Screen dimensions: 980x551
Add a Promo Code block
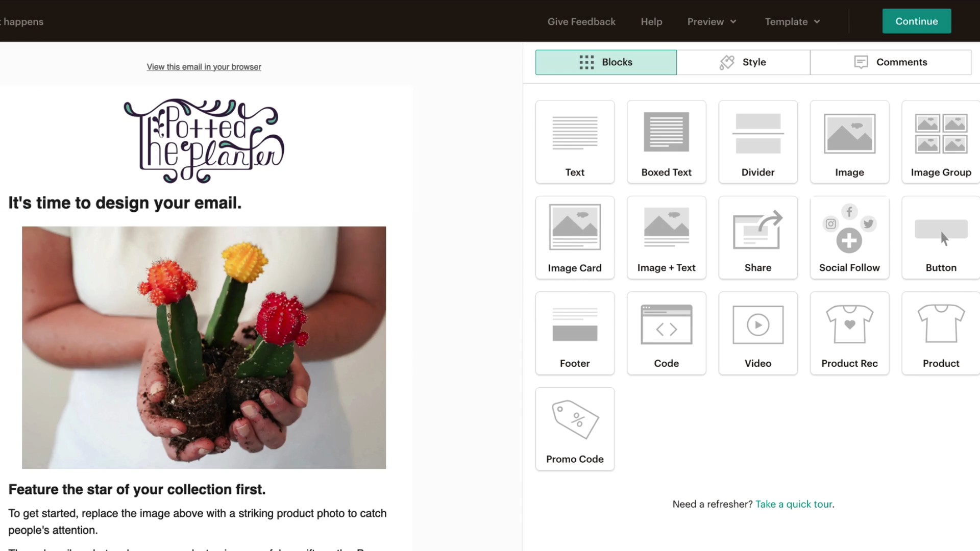coord(575,429)
